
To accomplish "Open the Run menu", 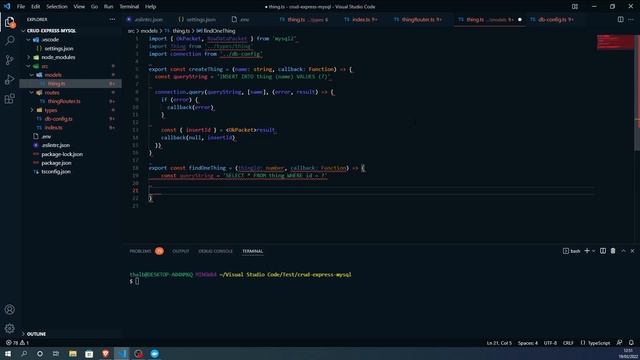I will tap(108, 7).
